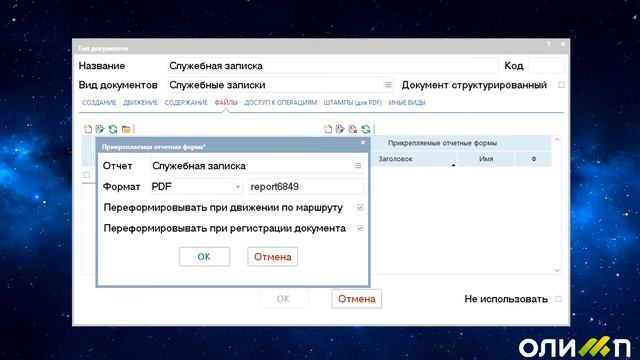Confirm with OK in report form dialog
The width and height of the screenshot is (640, 360).
204,257
